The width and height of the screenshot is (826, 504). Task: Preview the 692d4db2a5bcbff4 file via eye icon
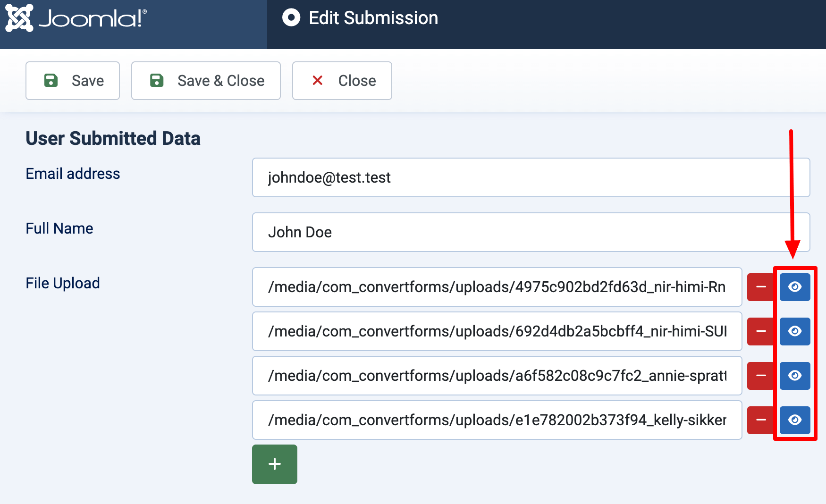[x=795, y=331]
